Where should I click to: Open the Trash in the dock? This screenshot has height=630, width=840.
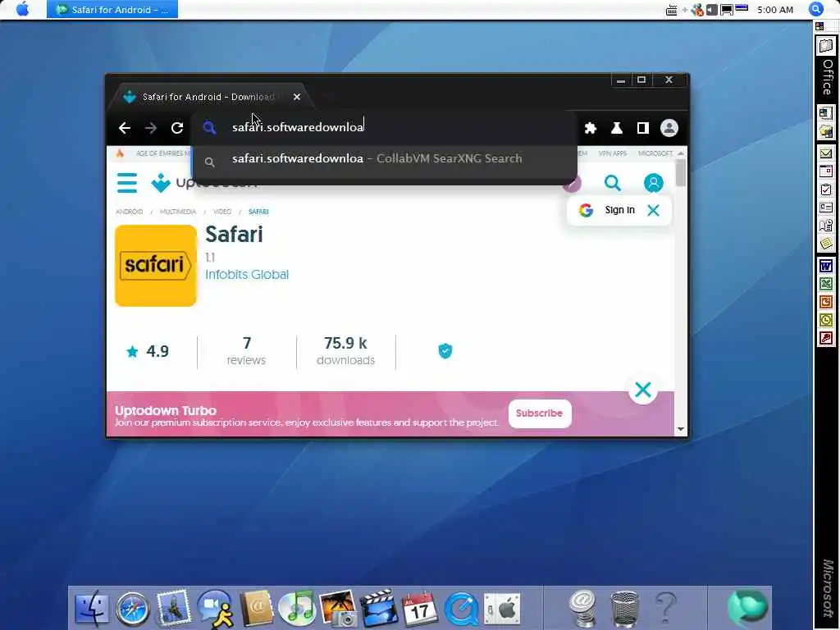pos(624,609)
